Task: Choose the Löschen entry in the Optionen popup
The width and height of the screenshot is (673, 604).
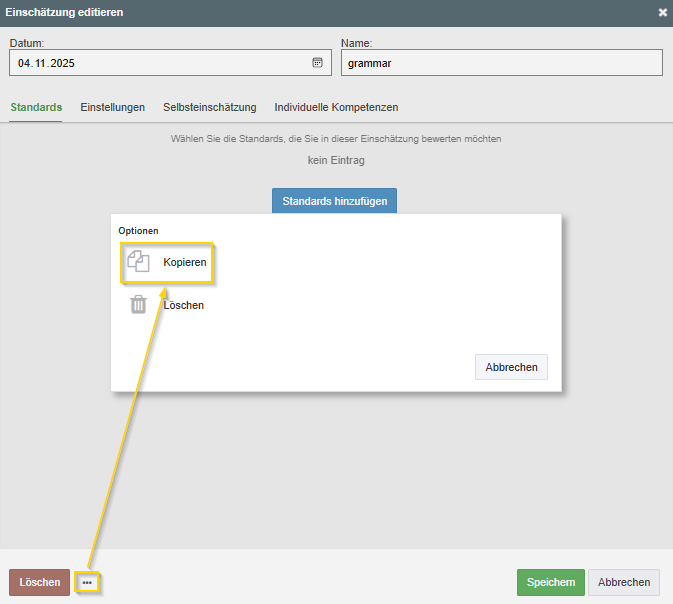Action: pos(183,305)
